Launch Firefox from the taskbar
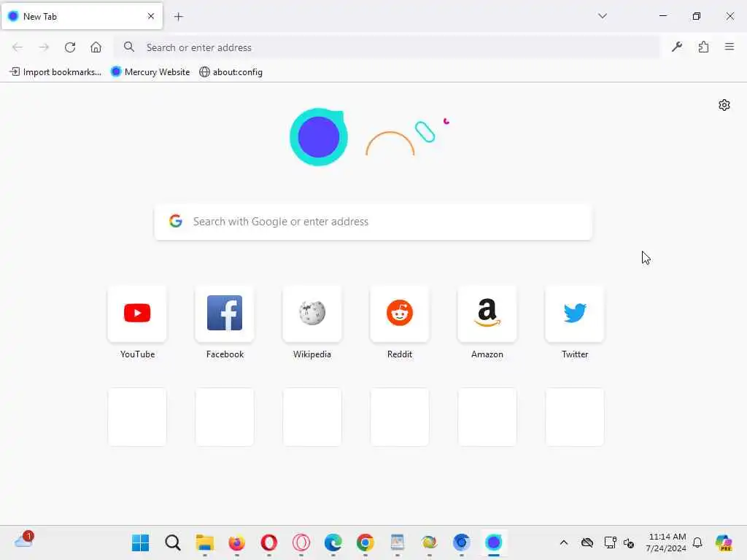This screenshot has height=560, width=747. click(237, 542)
